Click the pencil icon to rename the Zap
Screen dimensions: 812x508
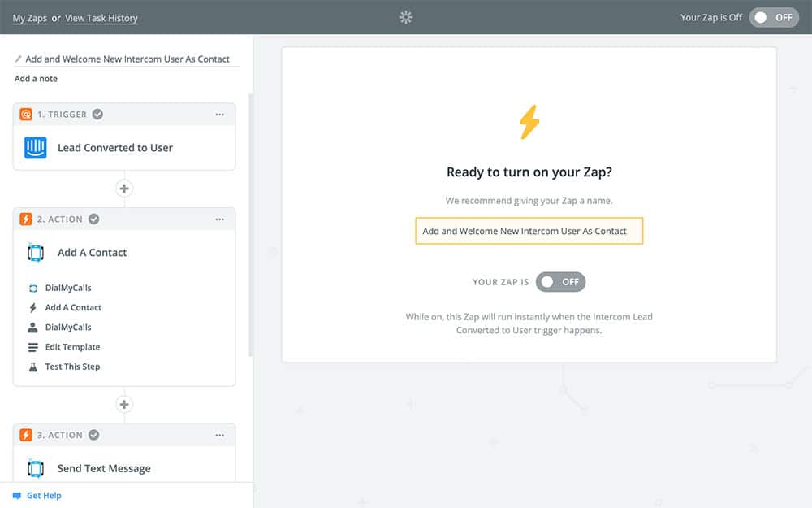(x=19, y=59)
